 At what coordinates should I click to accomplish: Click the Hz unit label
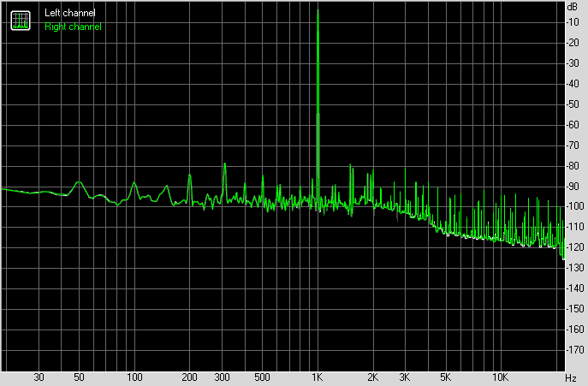tap(571, 377)
